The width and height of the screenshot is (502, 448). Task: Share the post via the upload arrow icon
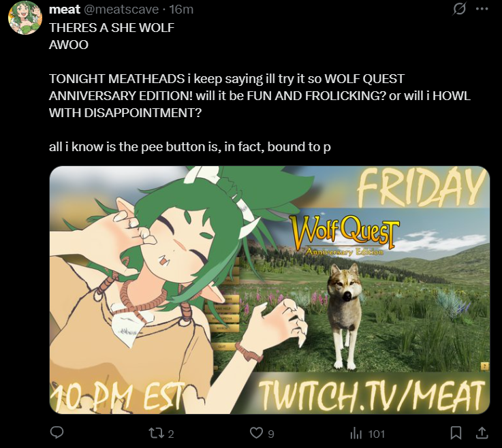[x=482, y=433]
